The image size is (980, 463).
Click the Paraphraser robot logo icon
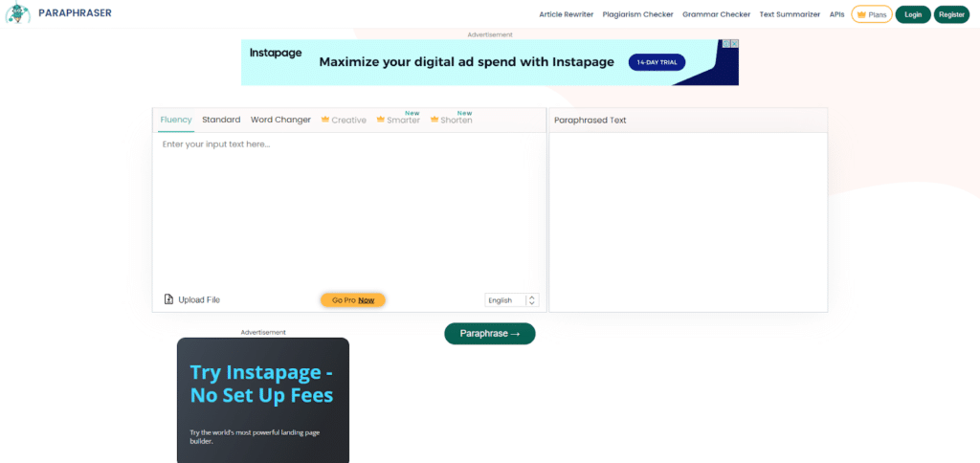(17, 13)
